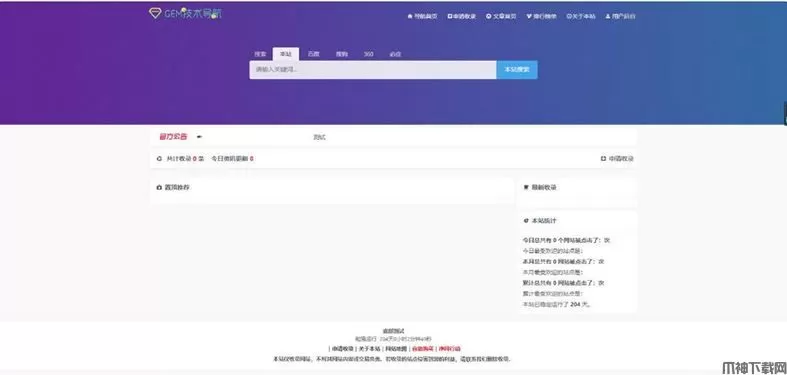Click the announcement arrow icon beside 官方公告
The width and height of the screenshot is (787, 375).
tap(199, 137)
